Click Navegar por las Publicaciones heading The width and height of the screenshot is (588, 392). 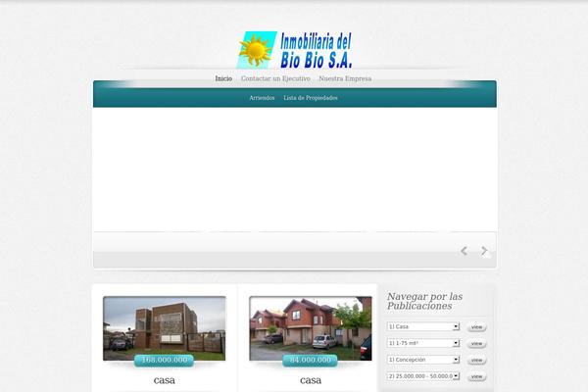coord(424,301)
